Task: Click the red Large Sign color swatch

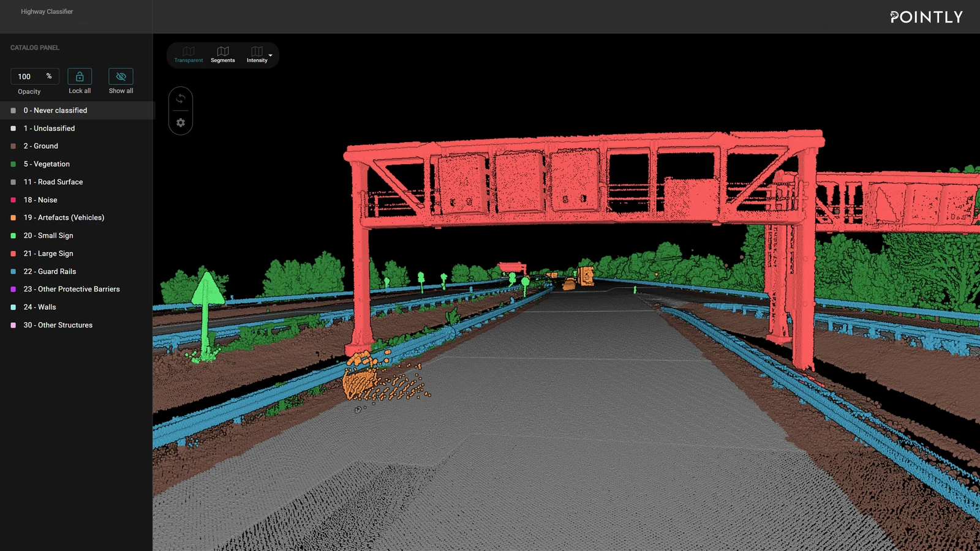Action: (13, 253)
